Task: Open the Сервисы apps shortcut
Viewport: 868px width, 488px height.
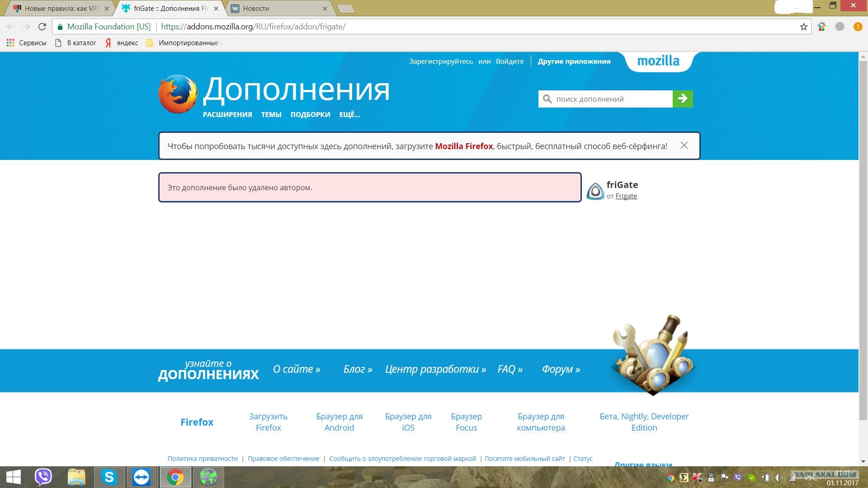Action: tap(26, 43)
